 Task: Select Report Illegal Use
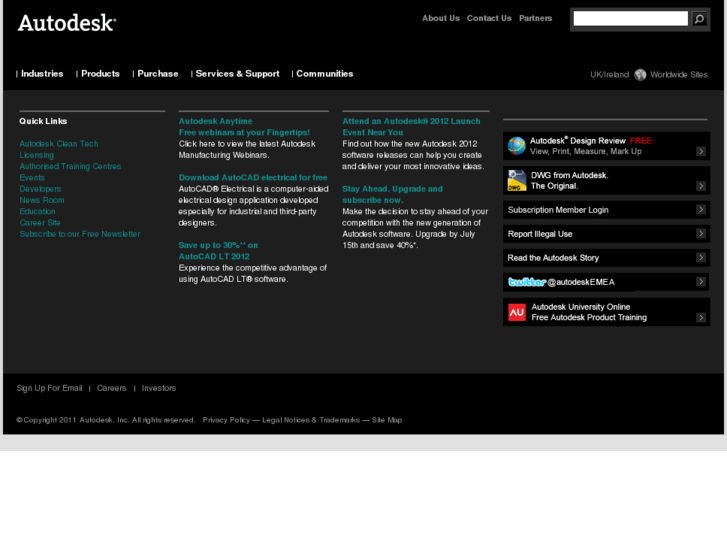(540, 234)
